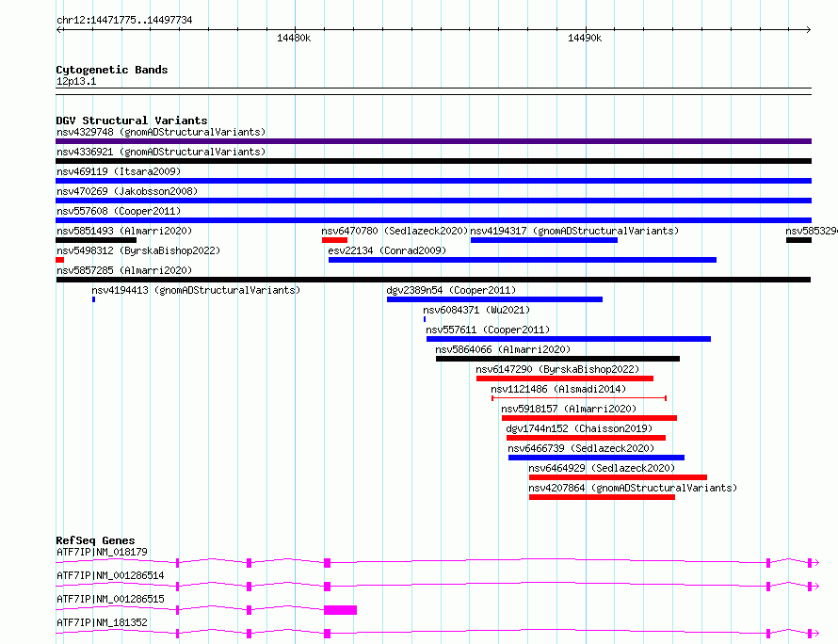Select the nsv5864066 black variant bar
The image size is (838, 644).
coord(558,359)
